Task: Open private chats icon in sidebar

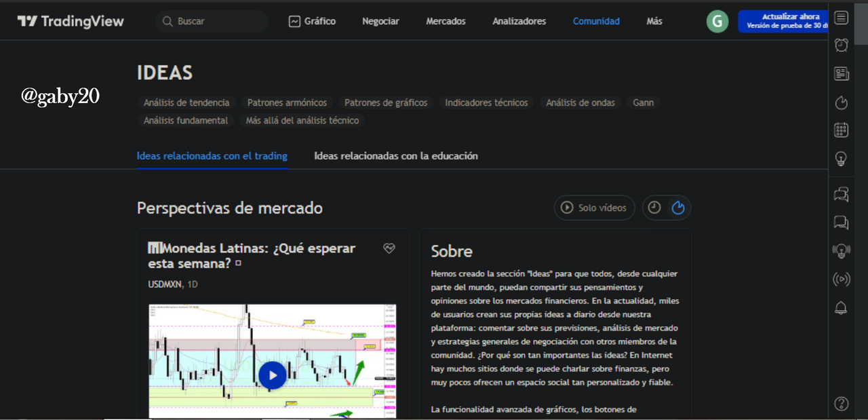Action: 842,223
